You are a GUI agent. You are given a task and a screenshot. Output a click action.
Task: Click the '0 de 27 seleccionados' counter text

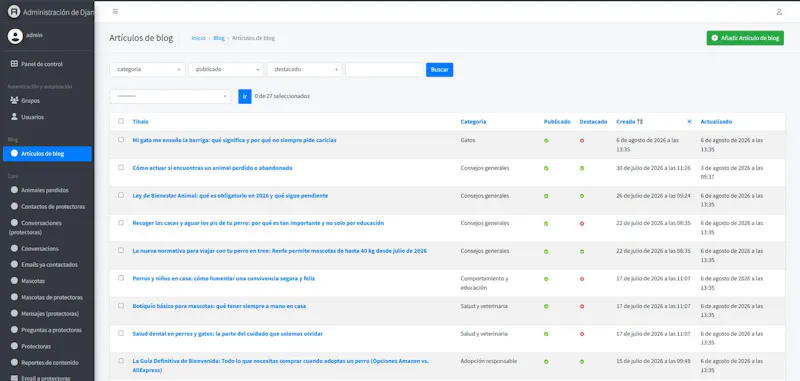pos(282,96)
